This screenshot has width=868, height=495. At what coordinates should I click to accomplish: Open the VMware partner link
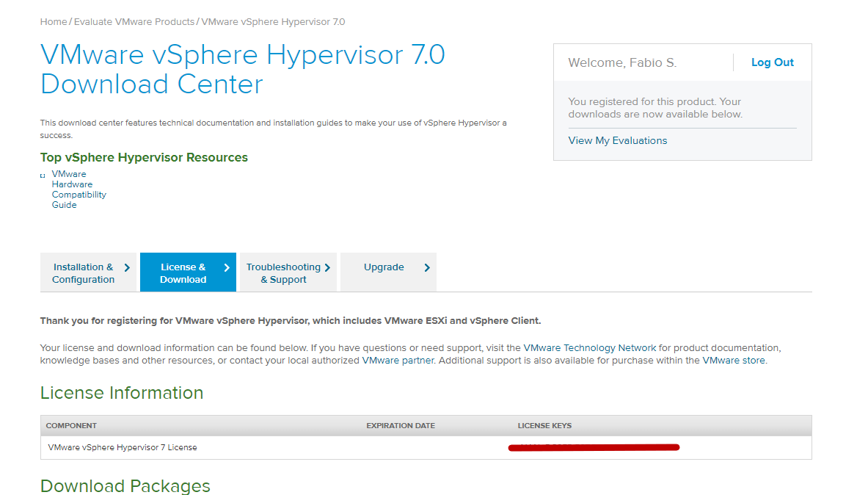pos(398,361)
